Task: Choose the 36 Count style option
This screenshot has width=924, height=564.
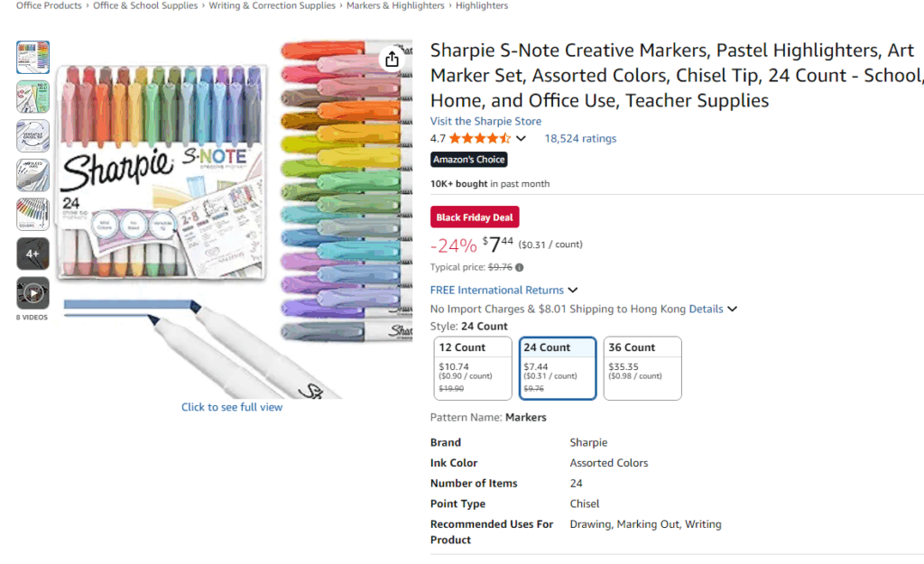Action: tap(642, 368)
